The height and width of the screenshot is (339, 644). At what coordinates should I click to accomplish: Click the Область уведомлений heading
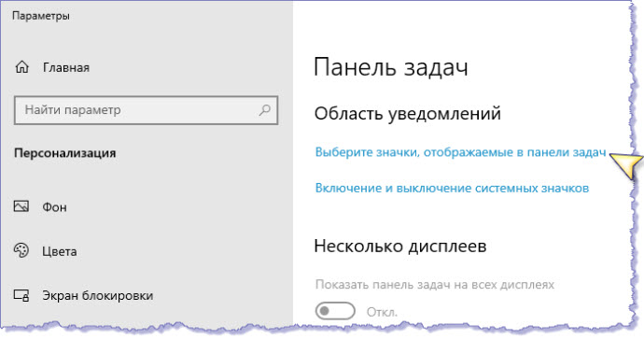pyautogui.click(x=408, y=114)
